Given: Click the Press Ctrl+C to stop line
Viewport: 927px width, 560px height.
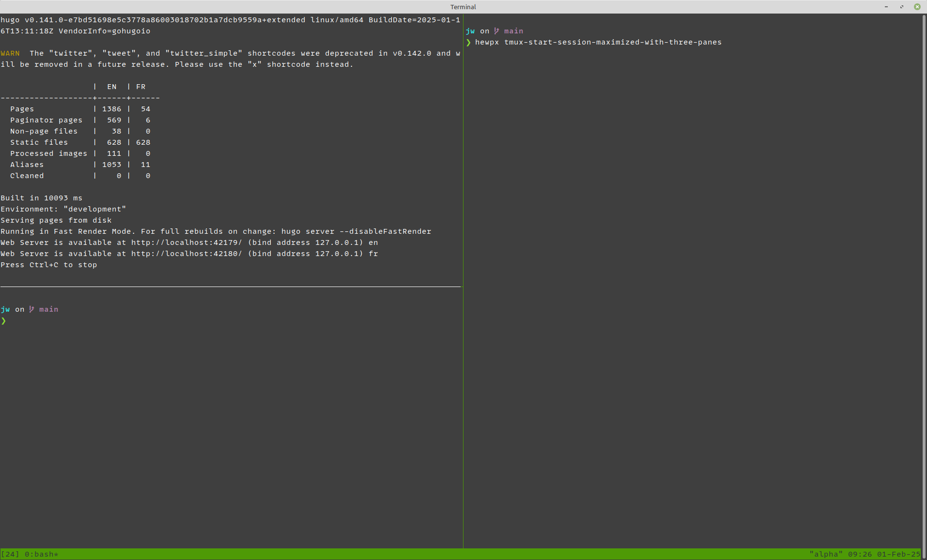Looking at the screenshot, I should click(49, 265).
